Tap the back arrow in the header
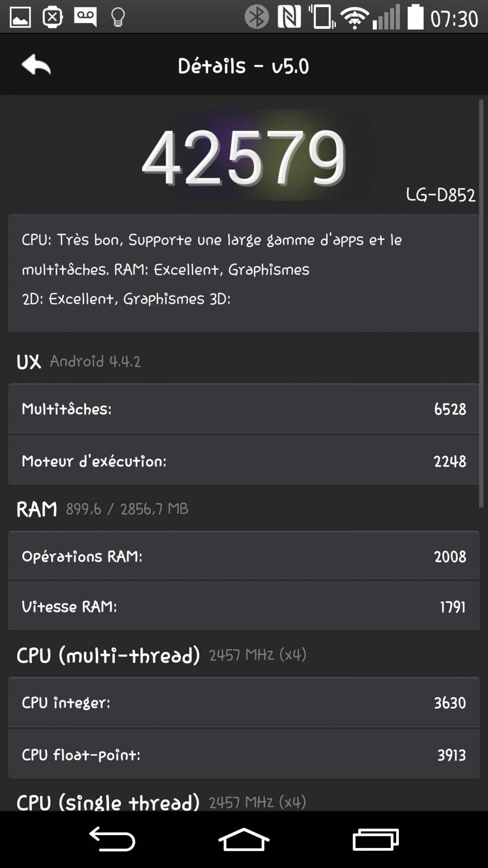 36,65
